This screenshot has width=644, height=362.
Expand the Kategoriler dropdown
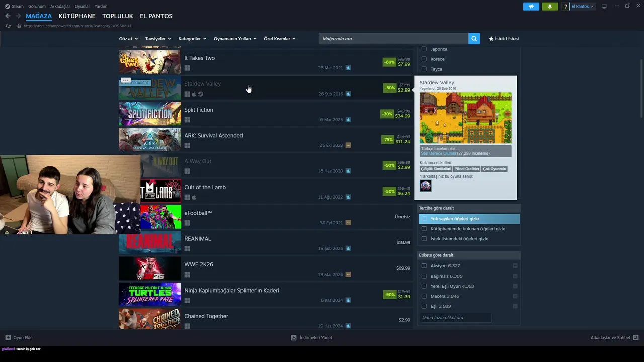tap(192, 39)
